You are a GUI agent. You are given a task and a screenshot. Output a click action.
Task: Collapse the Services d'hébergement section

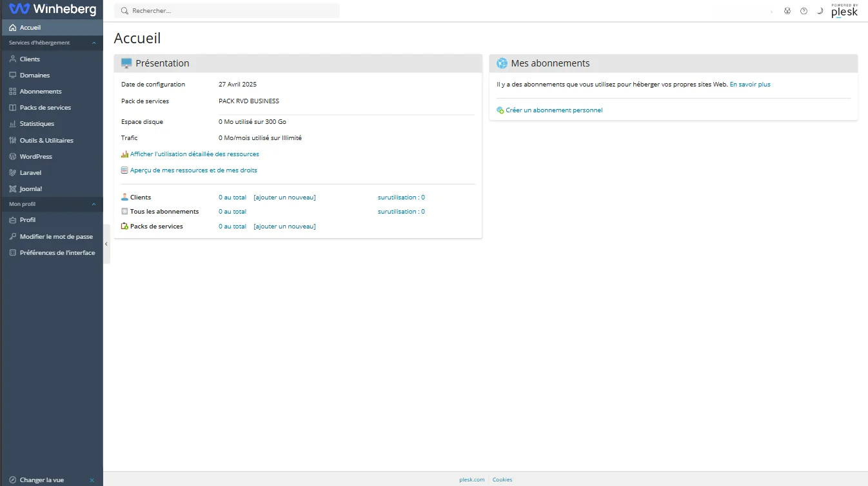(x=94, y=43)
